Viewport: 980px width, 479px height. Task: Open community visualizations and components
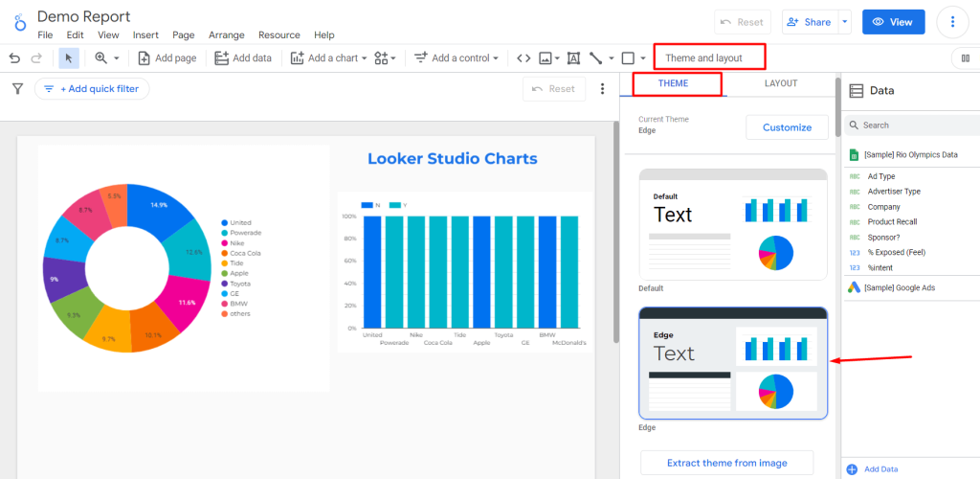pyautogui.click(x=385, y=58)
